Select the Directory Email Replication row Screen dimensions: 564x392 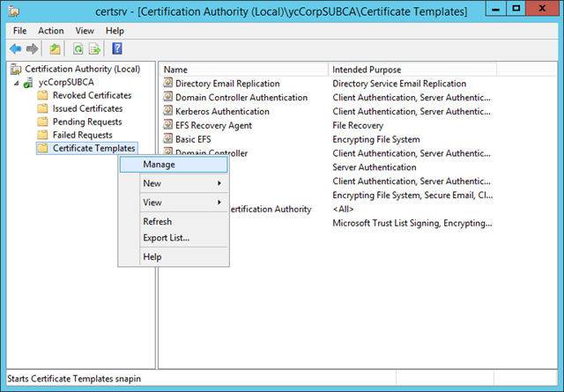pyautogui.click(x=227, y=84)
